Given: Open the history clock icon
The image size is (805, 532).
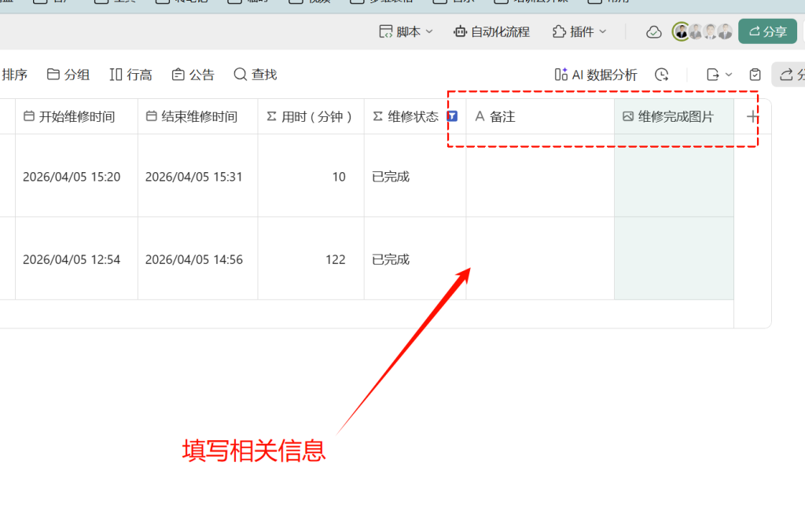Looking at the screenshot, I should click(662, 75).
